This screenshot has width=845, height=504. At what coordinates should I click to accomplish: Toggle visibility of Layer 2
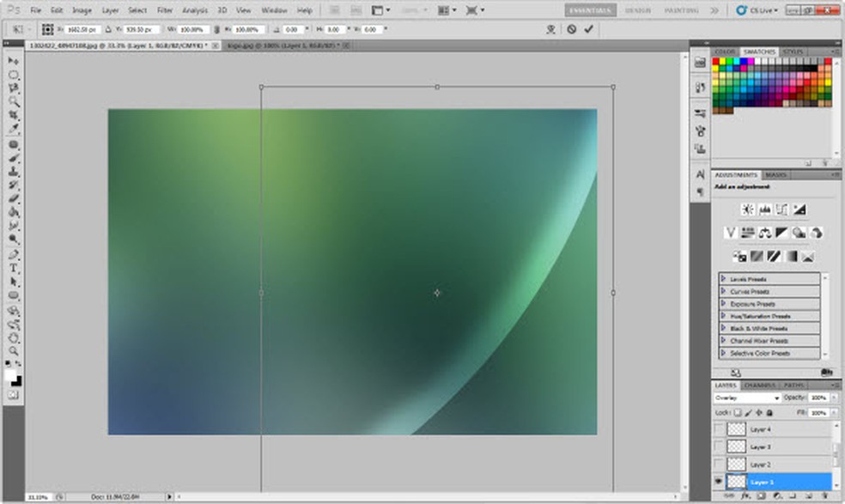[719, 464]
